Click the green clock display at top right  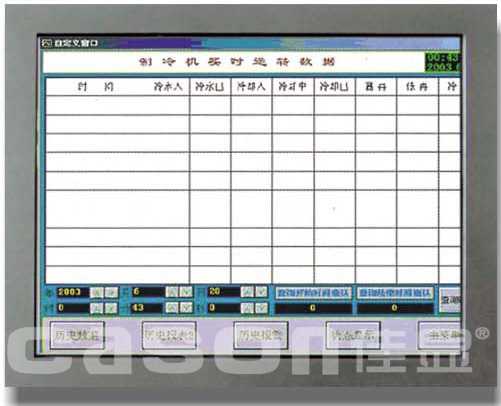coord(443,62)
